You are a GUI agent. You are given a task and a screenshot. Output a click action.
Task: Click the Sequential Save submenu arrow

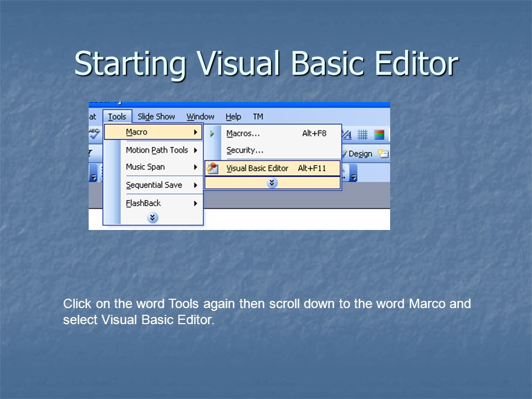[x=196, y=185]
